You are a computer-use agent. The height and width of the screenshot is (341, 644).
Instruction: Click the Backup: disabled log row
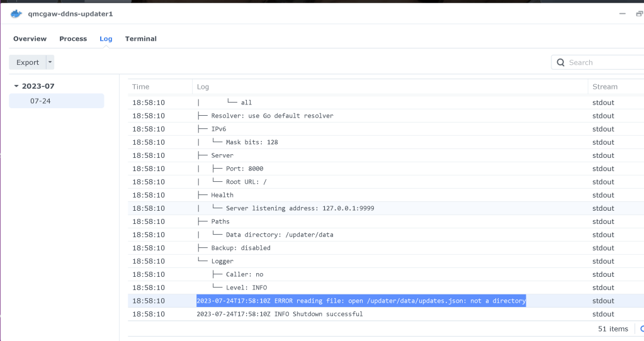(x=386, y=248)
